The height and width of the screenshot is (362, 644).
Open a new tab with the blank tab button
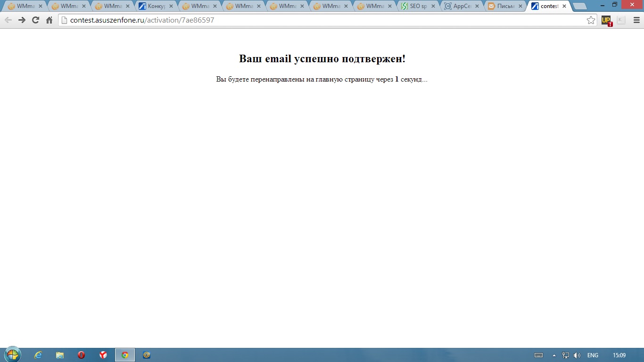click(579, 7)
